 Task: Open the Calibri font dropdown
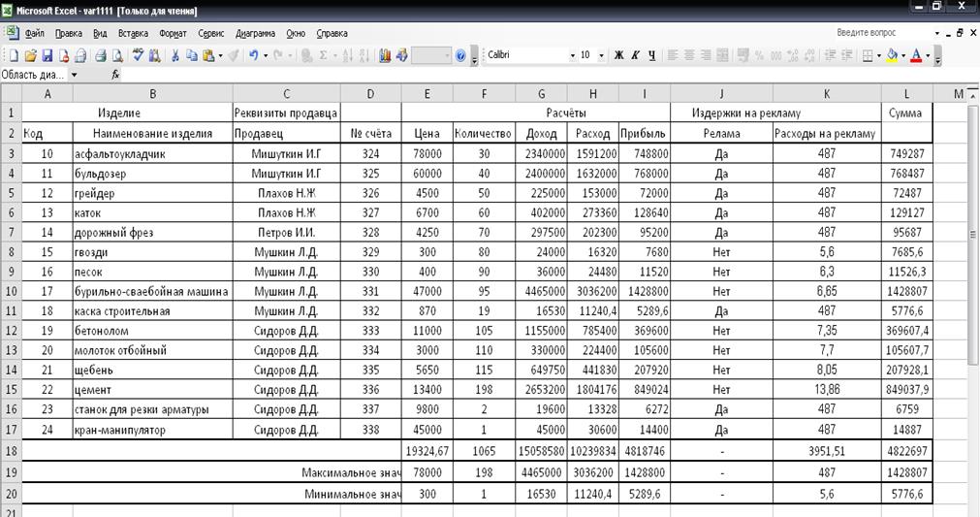[x=572, y=55]
